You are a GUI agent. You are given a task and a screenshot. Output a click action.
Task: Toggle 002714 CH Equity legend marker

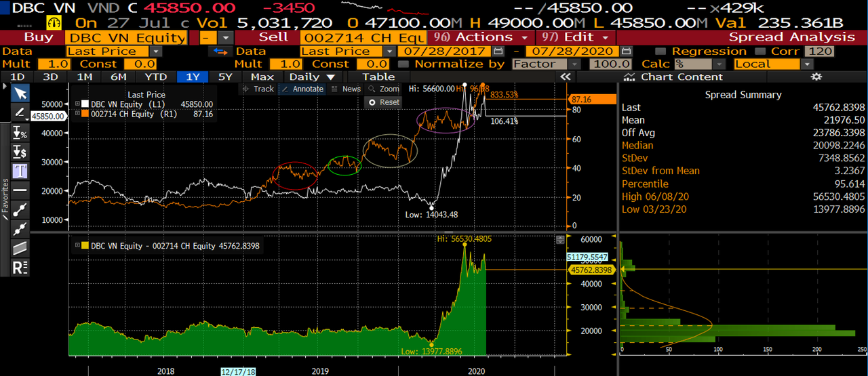point(85,114)
